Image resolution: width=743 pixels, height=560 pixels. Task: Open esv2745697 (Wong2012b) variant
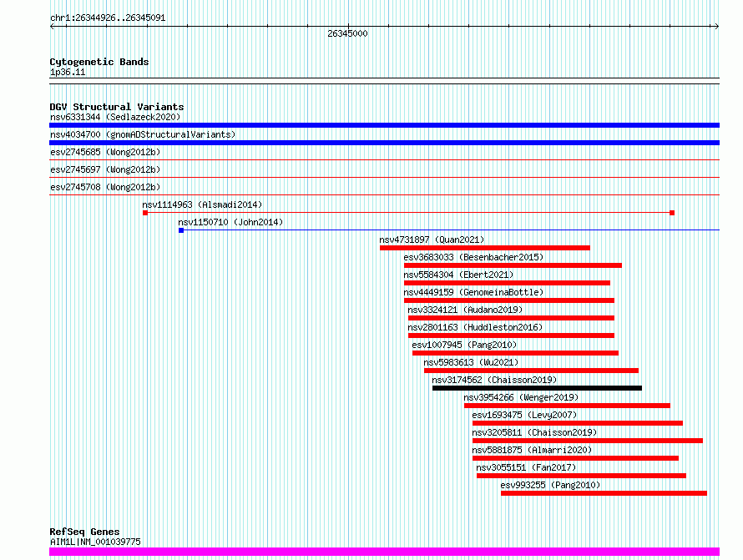(105, 169)
